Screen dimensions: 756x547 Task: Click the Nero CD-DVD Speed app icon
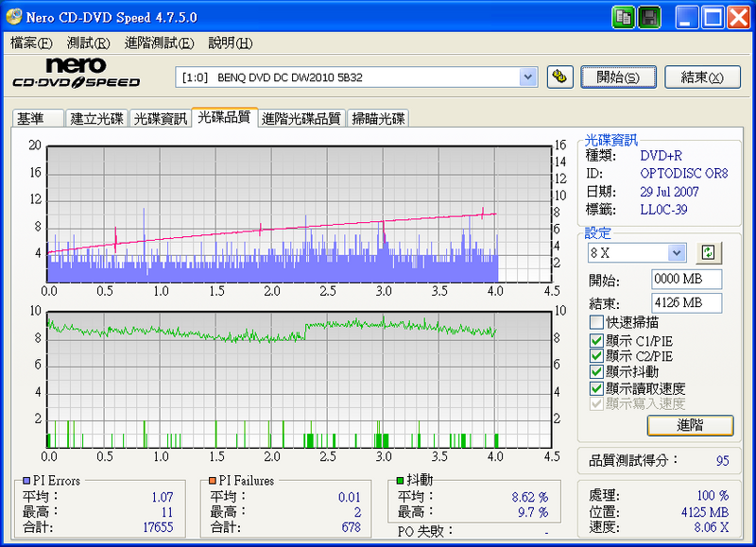click(13, 17)
